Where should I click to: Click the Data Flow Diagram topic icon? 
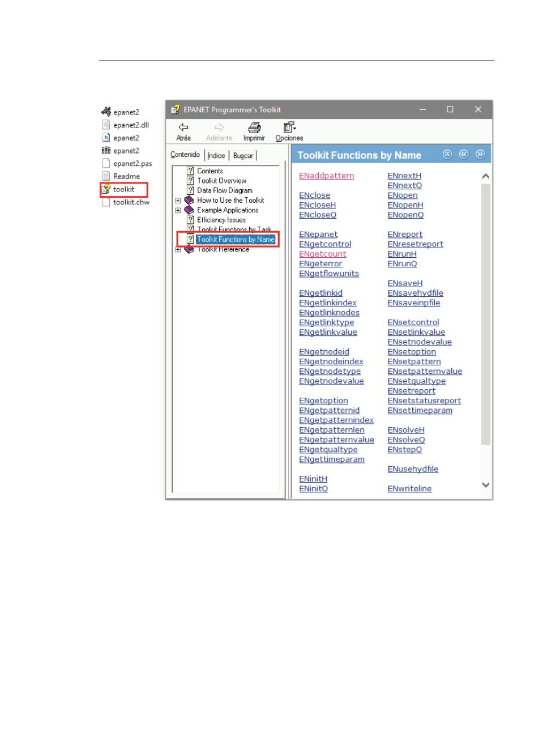[191, 190]
